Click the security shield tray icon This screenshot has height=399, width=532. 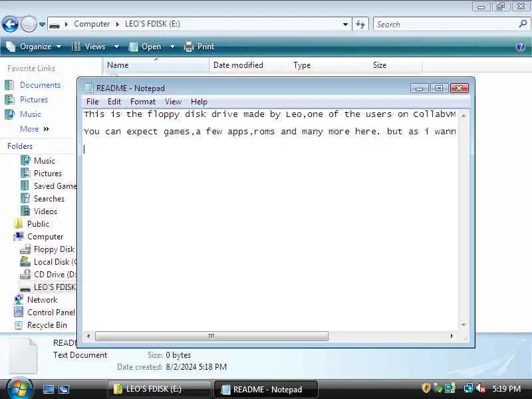point(426,388)
